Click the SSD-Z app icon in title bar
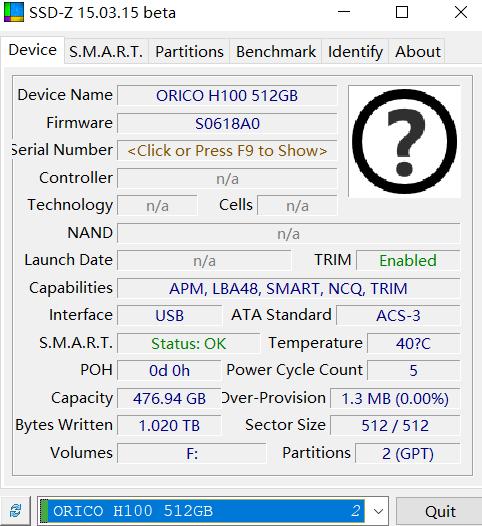482x526 pixels. coord(14,12)
